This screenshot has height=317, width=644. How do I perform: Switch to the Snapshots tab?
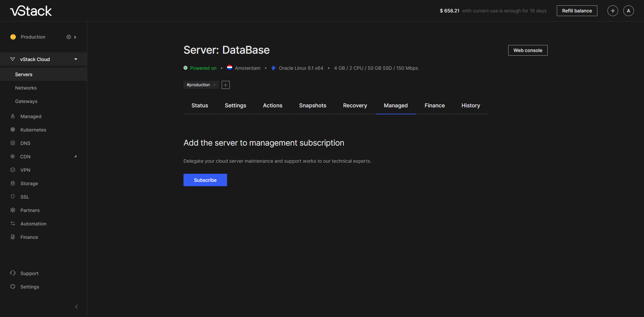[313, 105]
